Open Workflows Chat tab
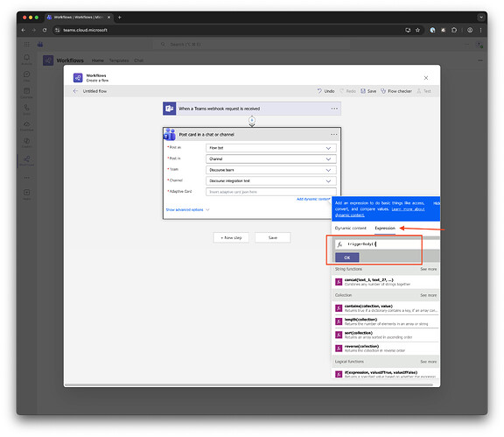Screen dimensions: 504x437 click(138, 60)
